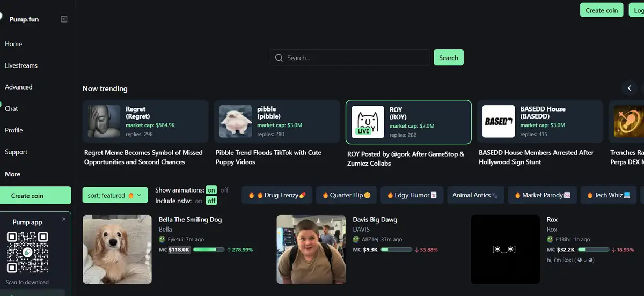This screenshot has width=644, height=296.
Task: Click the Eyk4ui creator avatar icon
Action: coord(162,240)
